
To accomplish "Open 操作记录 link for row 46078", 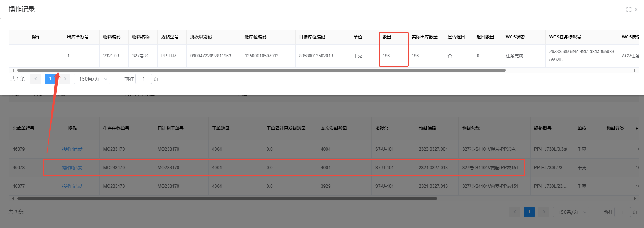I will [72, 168].
